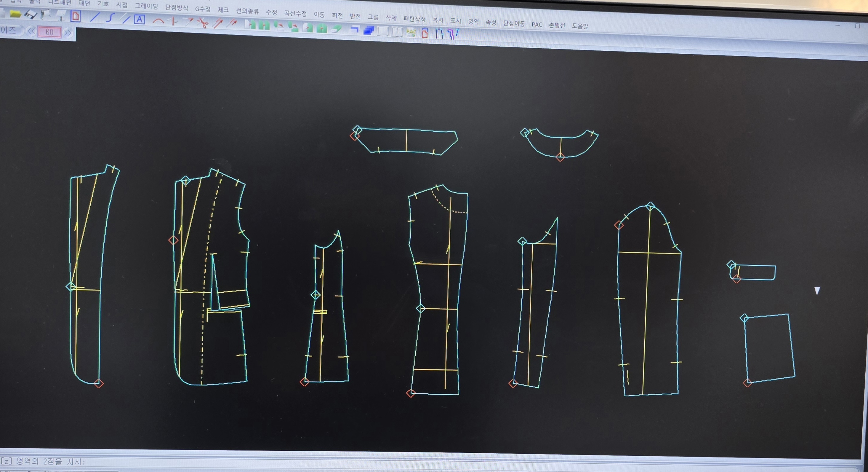Click the open folder icon

(x=15, y=14)
